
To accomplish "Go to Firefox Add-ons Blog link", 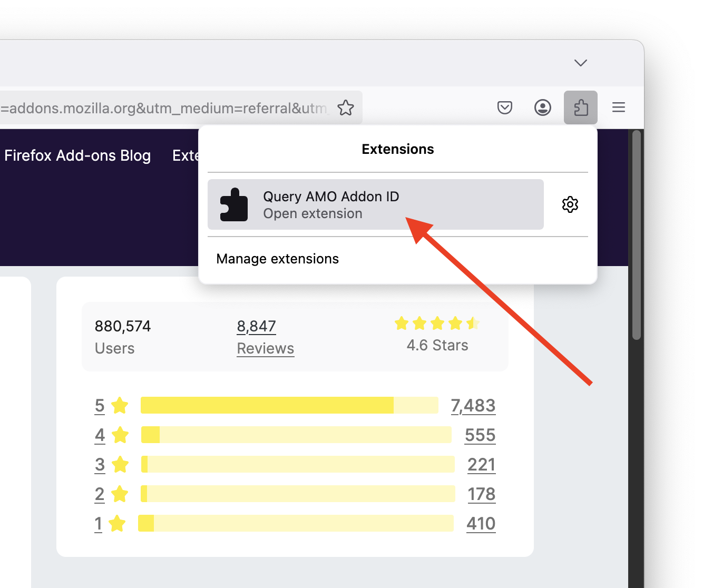I will click(77, 155).
